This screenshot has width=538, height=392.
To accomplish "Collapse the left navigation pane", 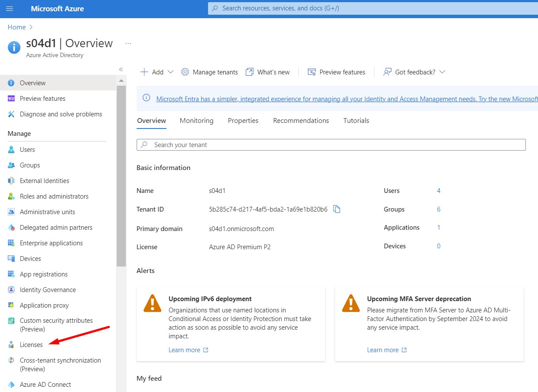I will (121, 69).
